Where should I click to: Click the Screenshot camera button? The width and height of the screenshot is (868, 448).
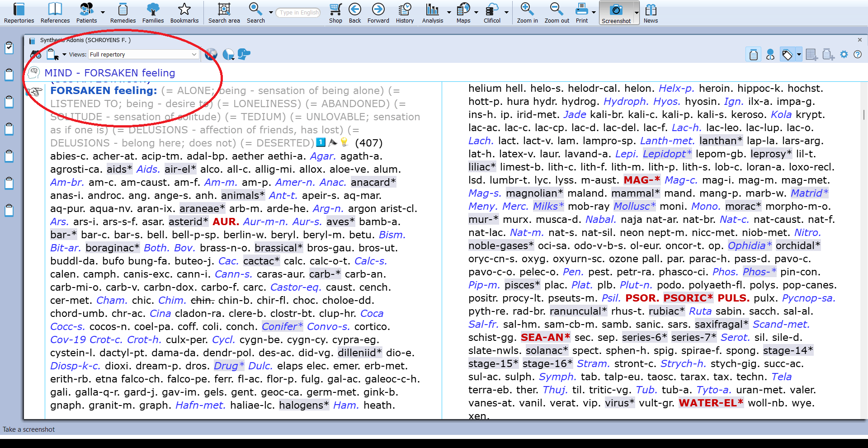coord(616,13)
